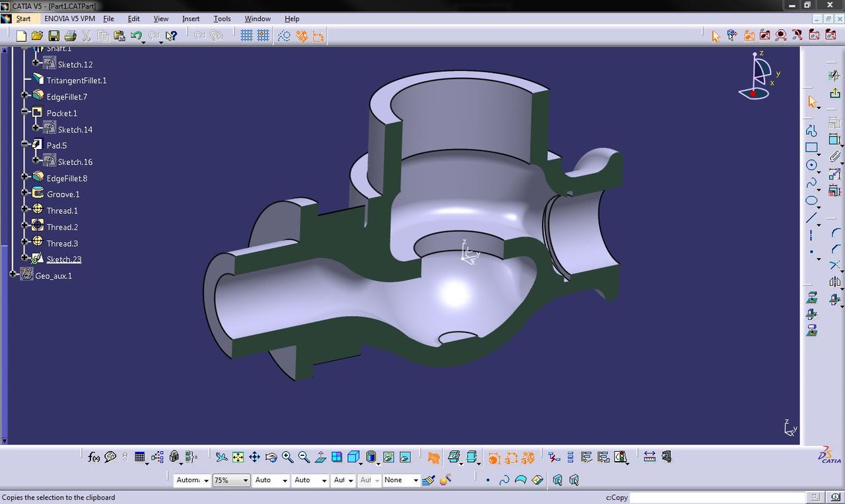Click the command input field in the status bar
The height and width of the screenshot is (504, 845).
click(x=717, y=497)
